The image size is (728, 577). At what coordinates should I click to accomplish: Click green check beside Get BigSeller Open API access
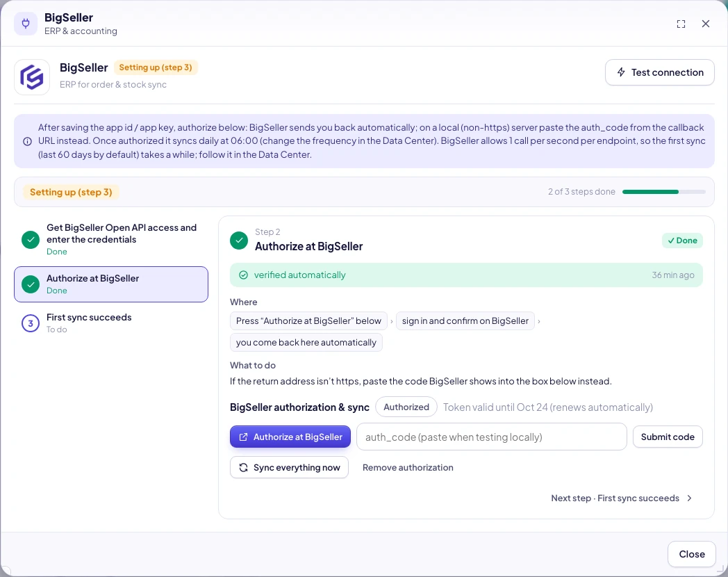tap(31, 240)
